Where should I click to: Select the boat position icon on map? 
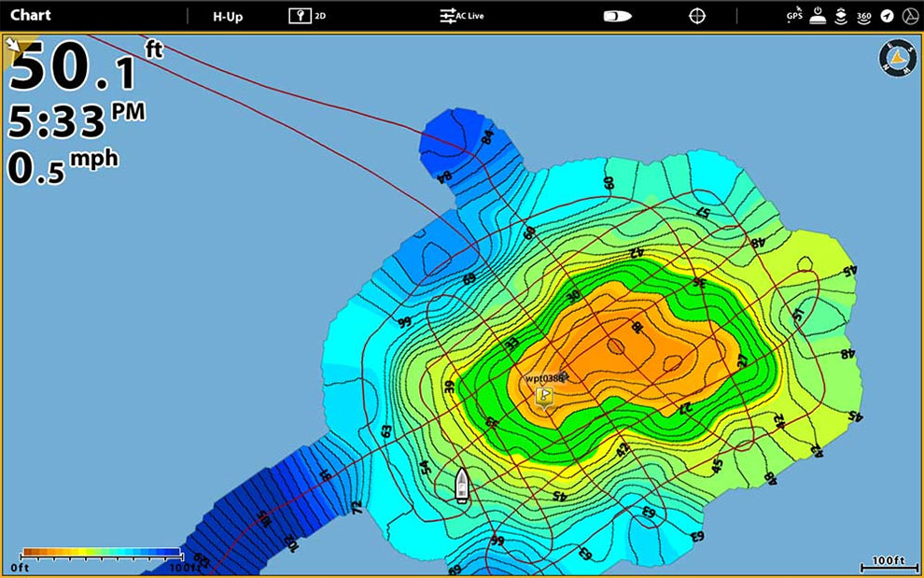[461, 486]
